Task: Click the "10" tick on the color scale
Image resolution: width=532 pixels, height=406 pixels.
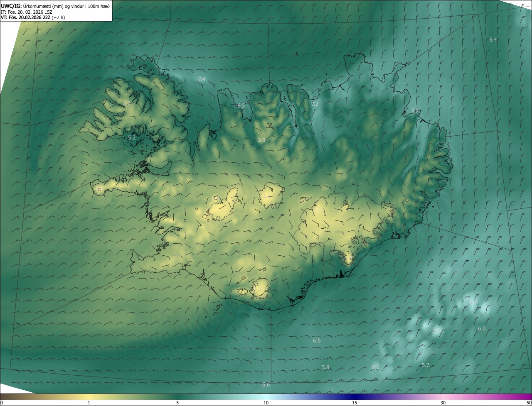Action: click(266, 403)
